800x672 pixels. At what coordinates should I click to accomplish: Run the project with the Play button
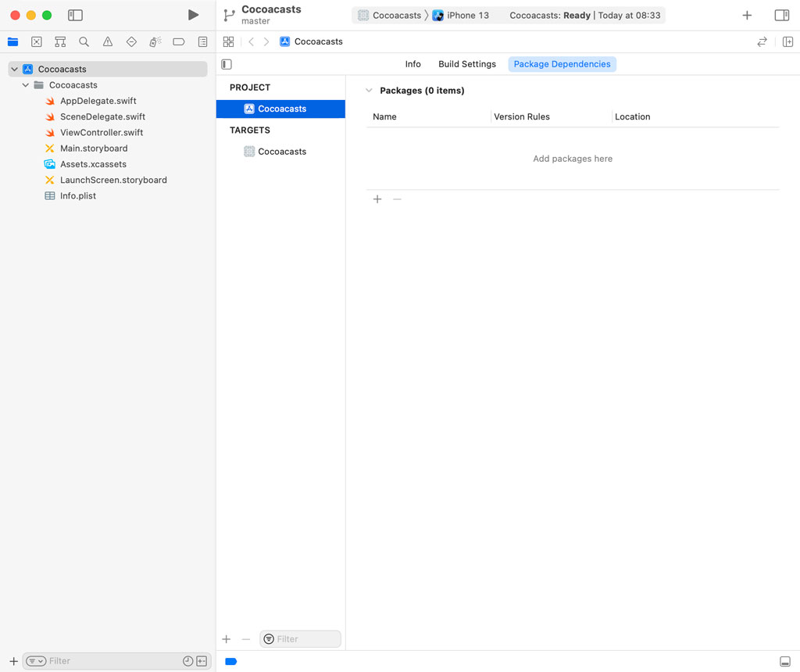[x=193, y=14]
